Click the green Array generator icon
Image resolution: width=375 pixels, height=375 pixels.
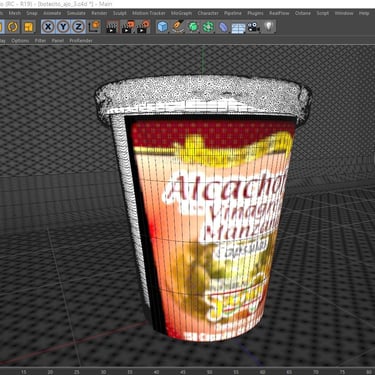point(208,27)
